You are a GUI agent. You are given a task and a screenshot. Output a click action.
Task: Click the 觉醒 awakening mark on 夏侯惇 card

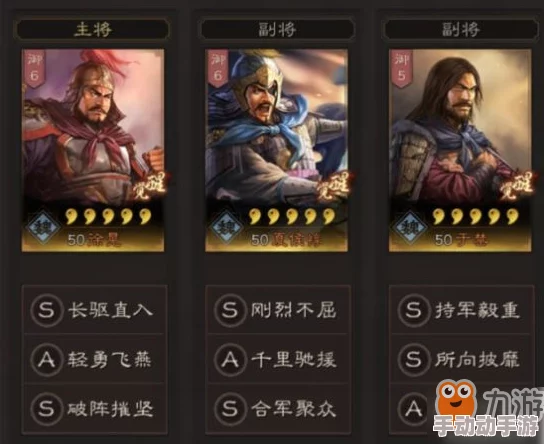click(x=334, y=187)
